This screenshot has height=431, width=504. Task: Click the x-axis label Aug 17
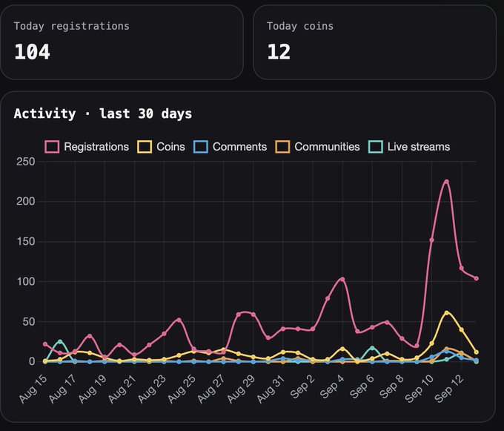click(63, 389)
